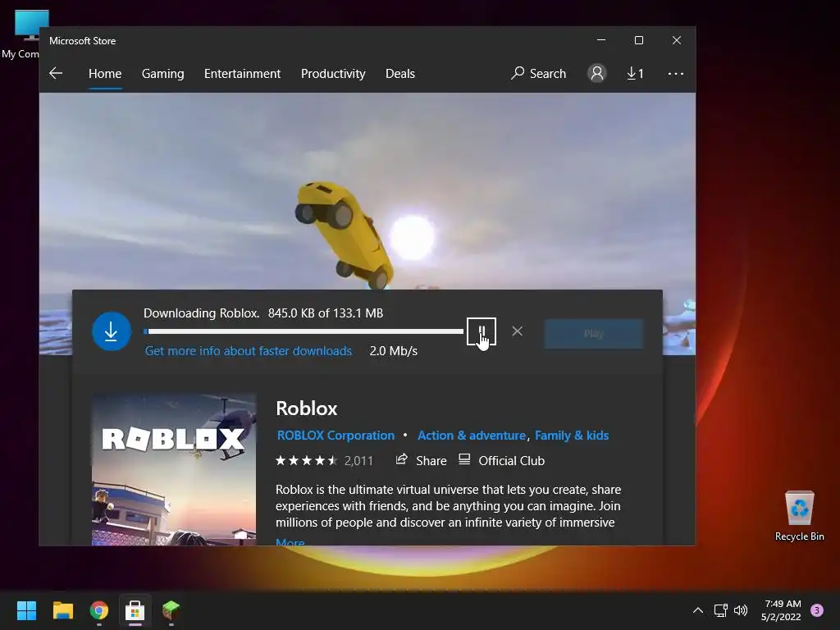The height and width of the screenshot is (630, 840).
Task: Open the Entertainment tab
Action: 242,73
